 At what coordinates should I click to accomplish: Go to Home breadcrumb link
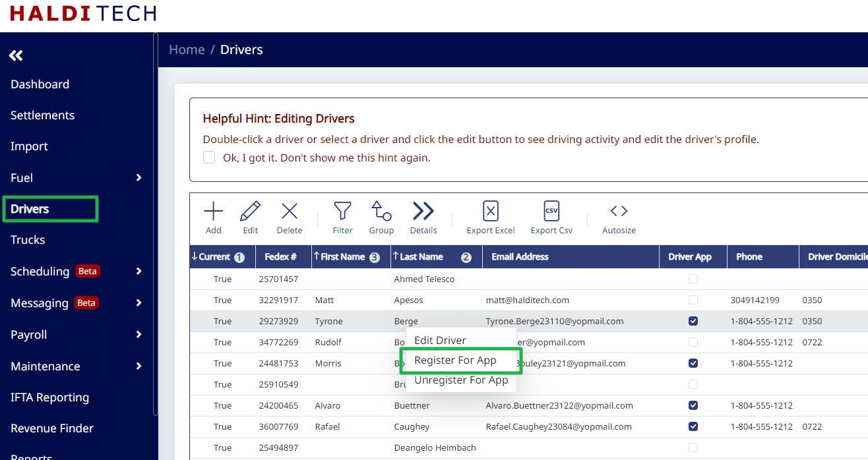(187, 49)
